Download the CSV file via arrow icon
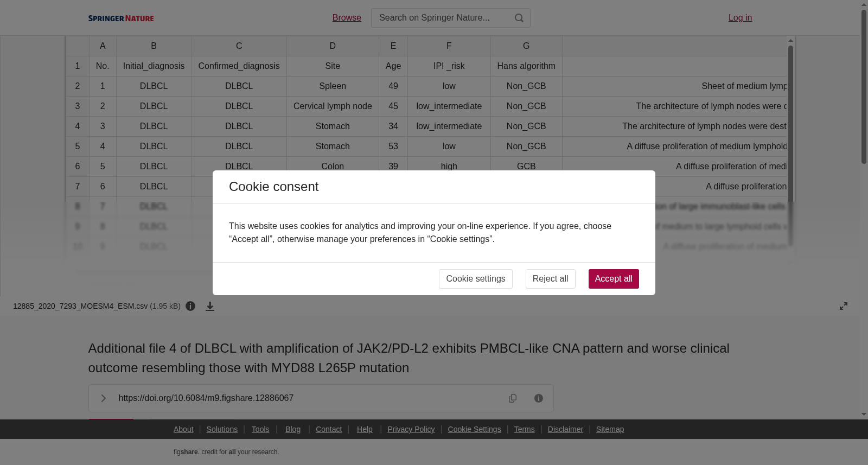The height and width of the screenshot is (465, 868). [x=210, y=306]
